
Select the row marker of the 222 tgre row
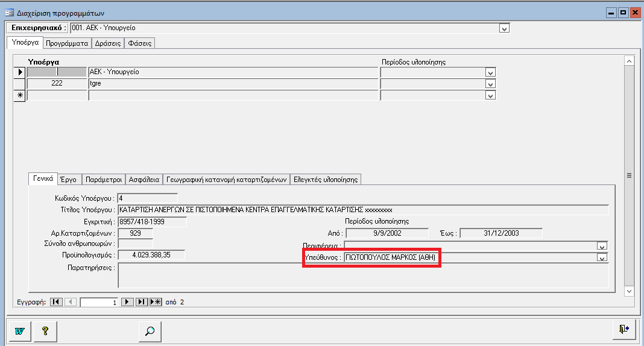pyautogui.click(x=20, y=84)
